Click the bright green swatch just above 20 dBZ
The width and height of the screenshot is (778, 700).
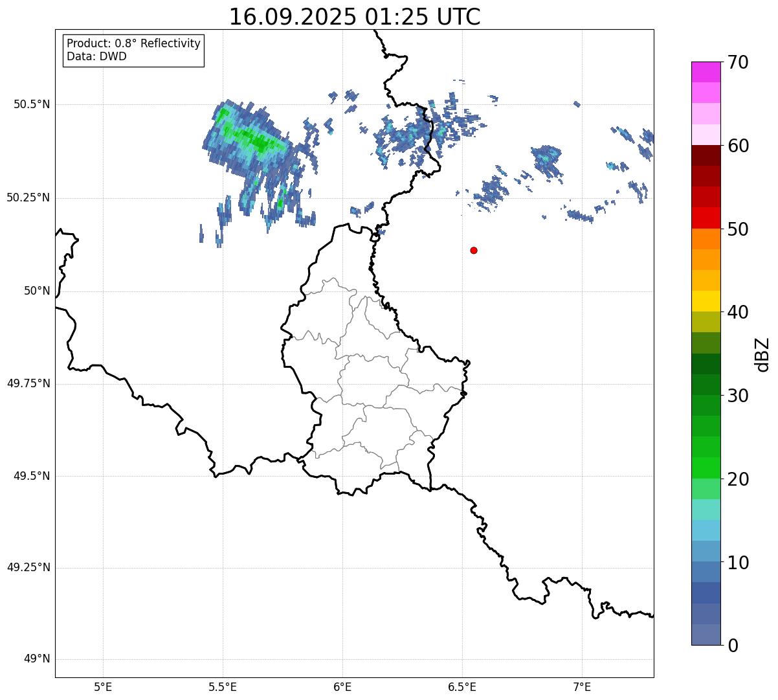pyautogui.click(x=706, y=468)
